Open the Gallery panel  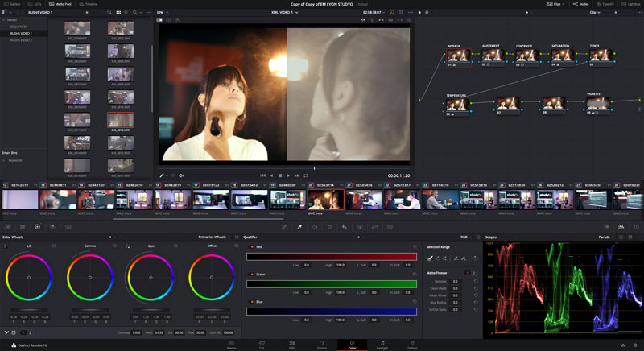pyautogui.click(x=12, y=4)
